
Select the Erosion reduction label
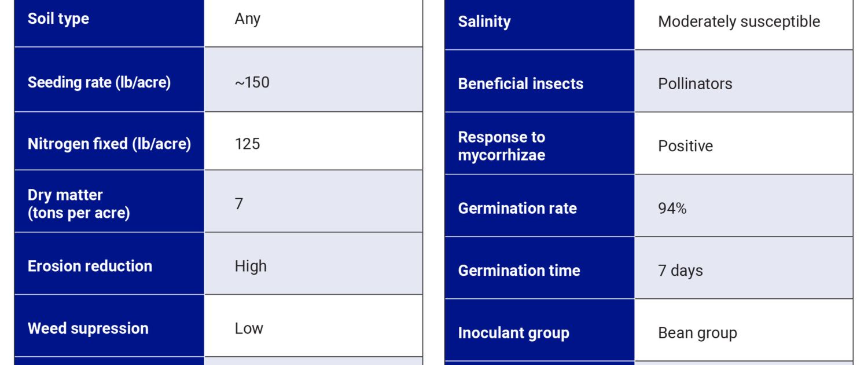click(90, 266)
